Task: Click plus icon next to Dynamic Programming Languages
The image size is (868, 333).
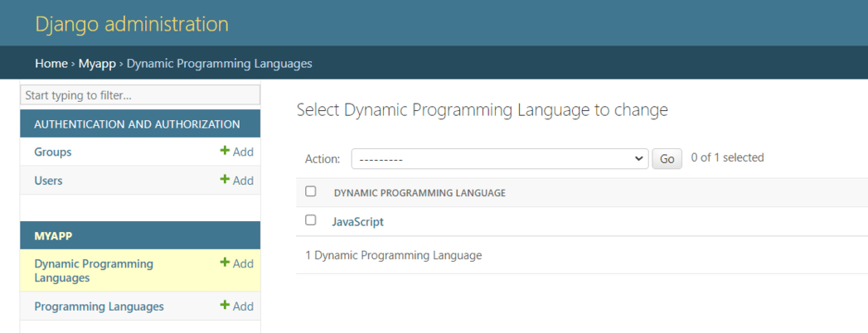Action: [225, 263]
